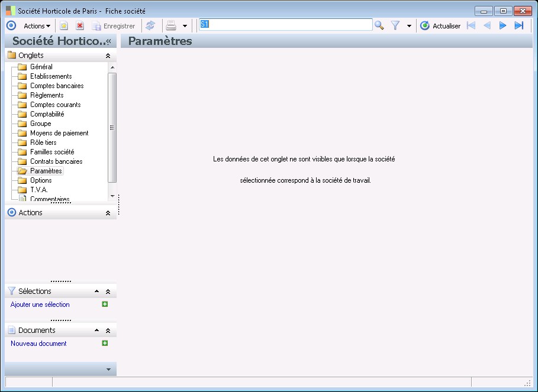Click the Onglets list scroll-down arrow
538x392 pixels.
[112, 196]
